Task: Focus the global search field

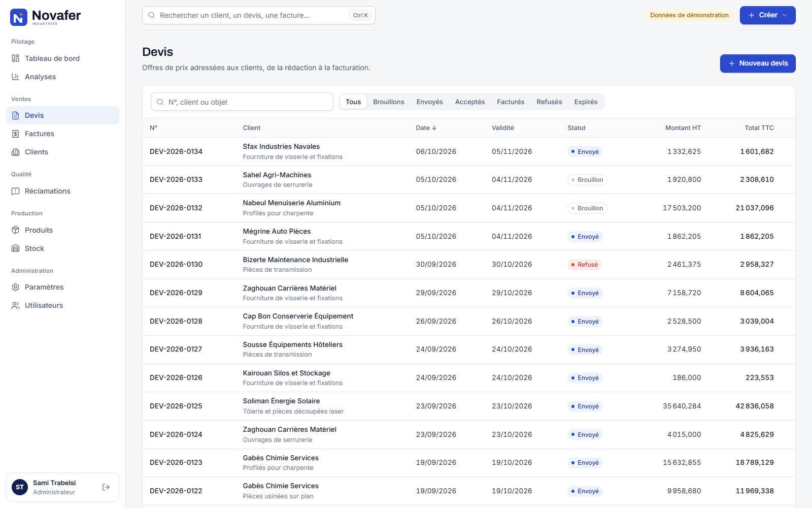Action: coord(259,15)
